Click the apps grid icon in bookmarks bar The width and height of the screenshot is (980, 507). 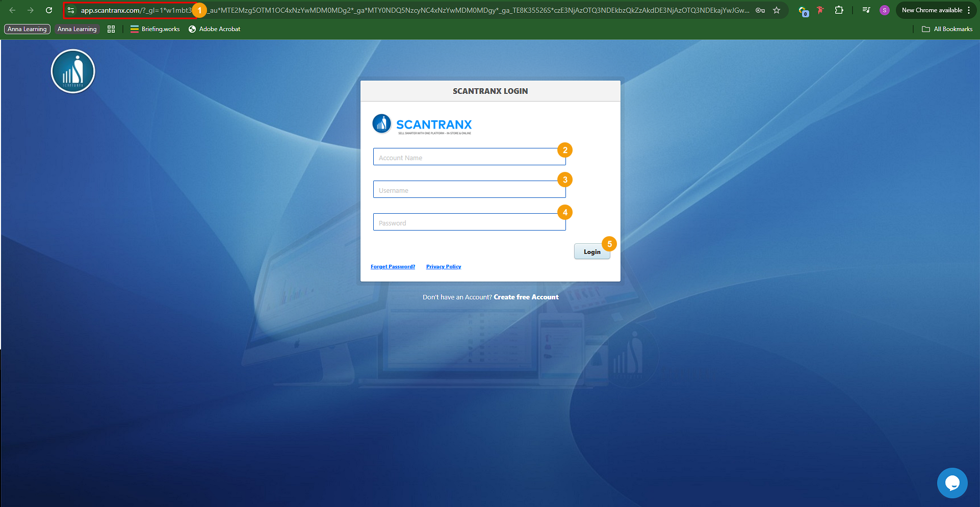point(111,29)
